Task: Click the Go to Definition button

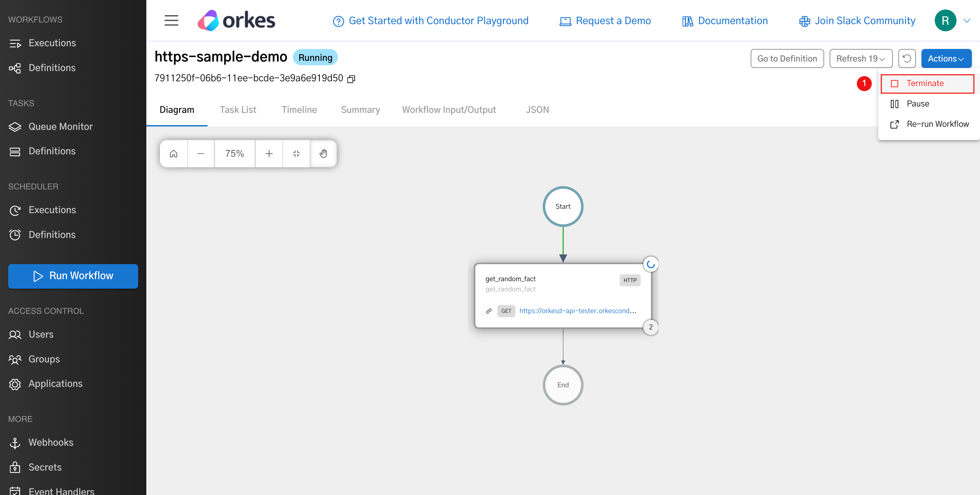Action: tap(787, 58)
